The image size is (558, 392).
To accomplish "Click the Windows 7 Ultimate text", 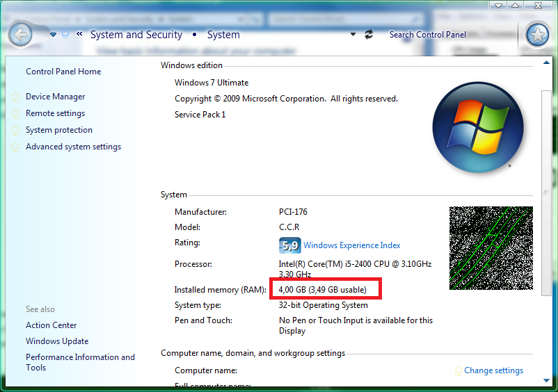I will coord(212,83).
